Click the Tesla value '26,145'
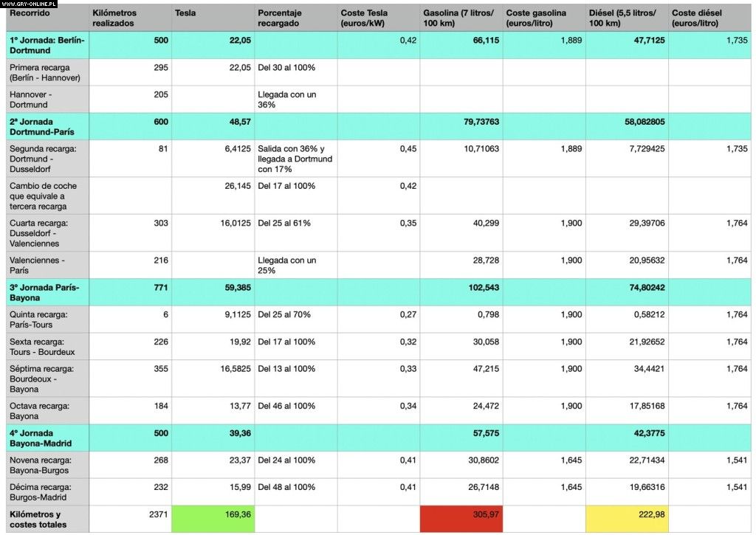Viewport: 756px width, 535px height. [238, 185]
